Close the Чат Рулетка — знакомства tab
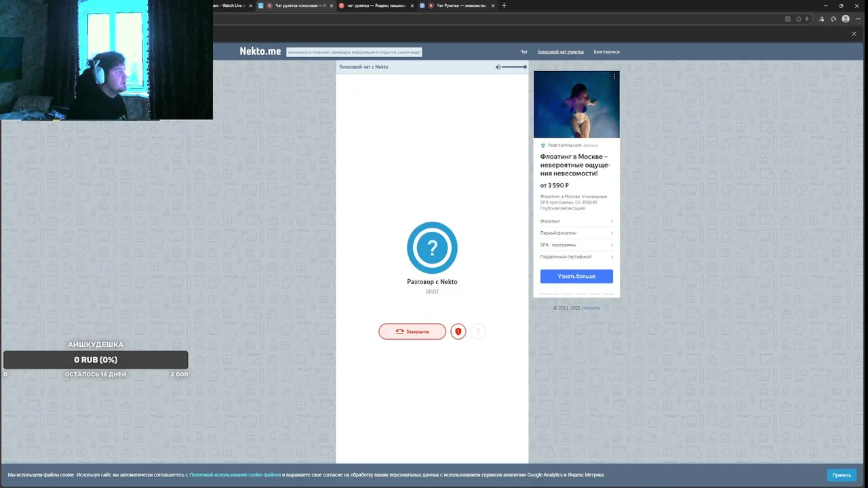 click(493, 5)
